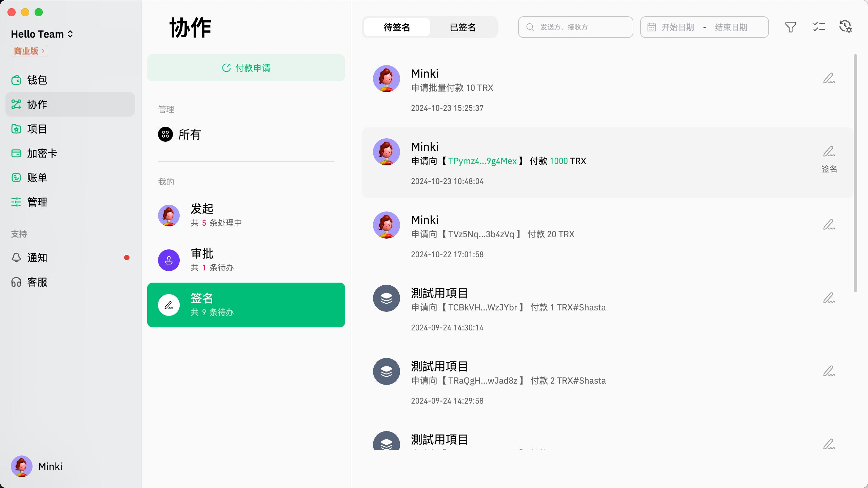Click the 付款申请 payment request button
Viewport: 868px width, 488px height.
click(x=246, y=68)
